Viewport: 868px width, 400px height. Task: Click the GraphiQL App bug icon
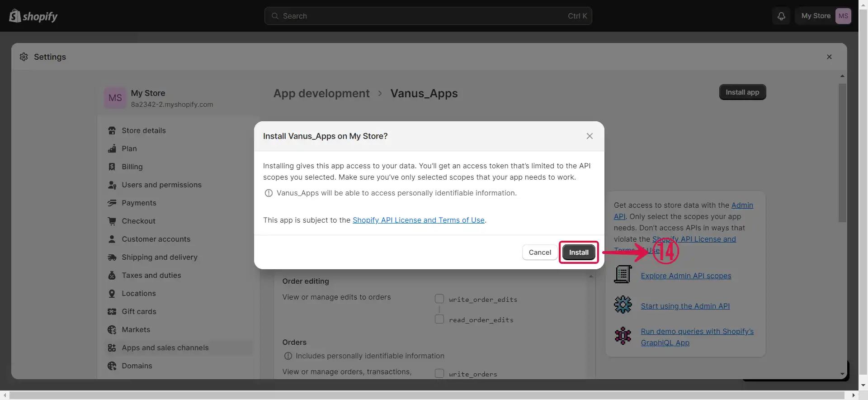coord(623,335)
